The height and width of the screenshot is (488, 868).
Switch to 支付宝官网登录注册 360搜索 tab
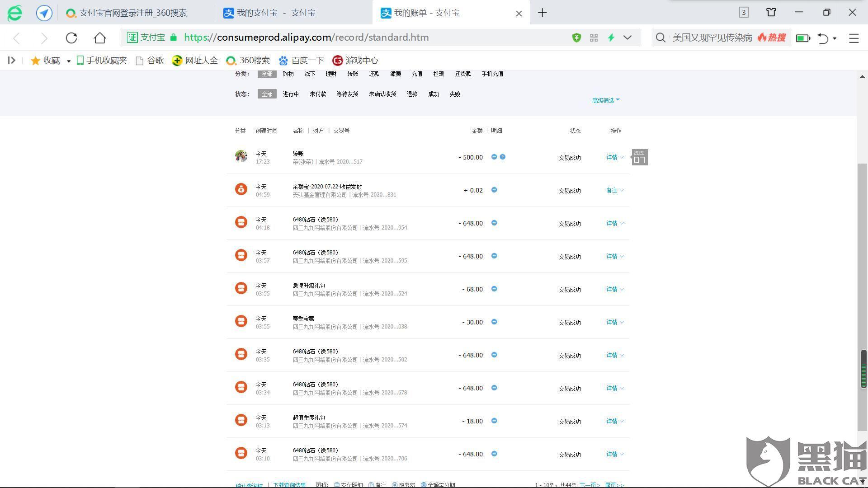(x=133, y=13)
